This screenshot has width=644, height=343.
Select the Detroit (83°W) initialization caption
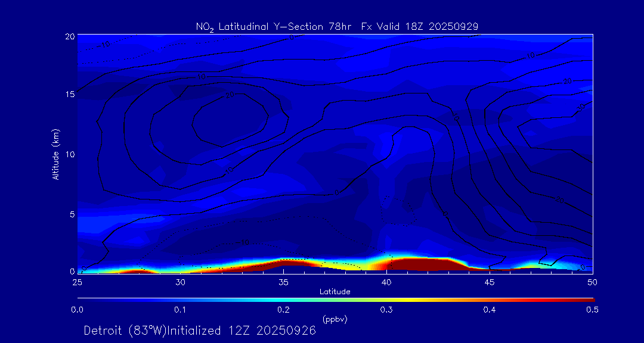point(200,330)
